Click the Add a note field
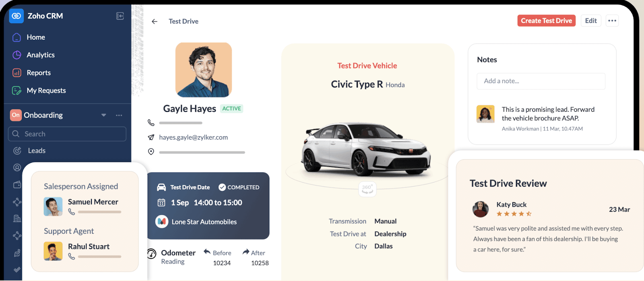The image size is (644, 281). click(x=541, y=81)
